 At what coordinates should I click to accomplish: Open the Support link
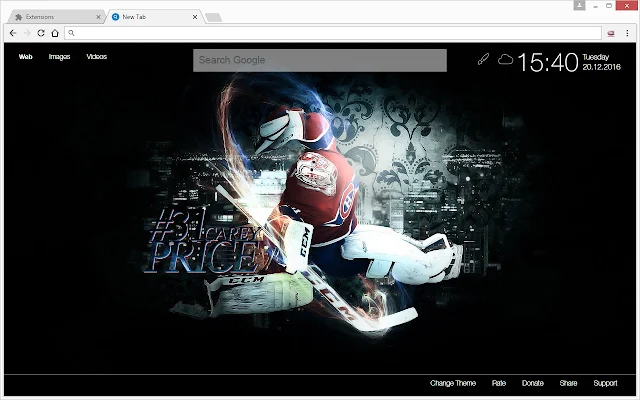(605, 383)
